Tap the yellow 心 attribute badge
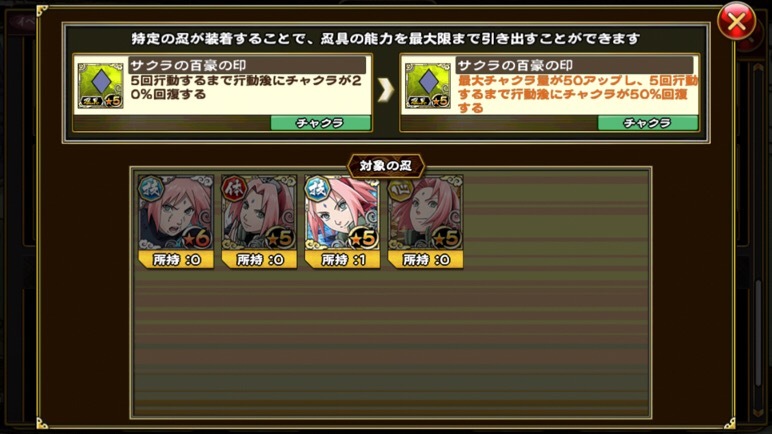 click(x=400, y=189)
